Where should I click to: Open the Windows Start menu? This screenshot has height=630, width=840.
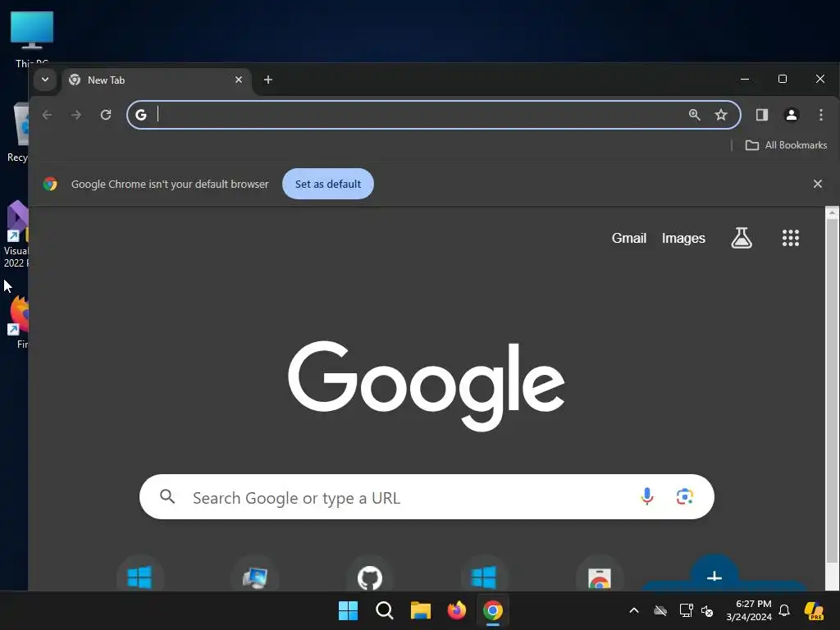pyautogui.click(x=348, y=610)
